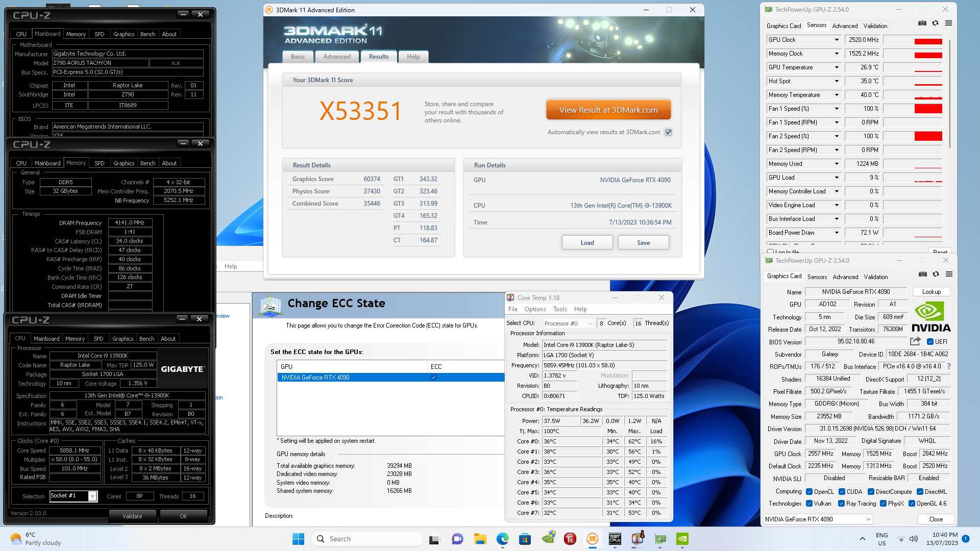Click NVIDIA Control Panel taskbar icon
The image size is (980, 551).
tap(682, 539)
